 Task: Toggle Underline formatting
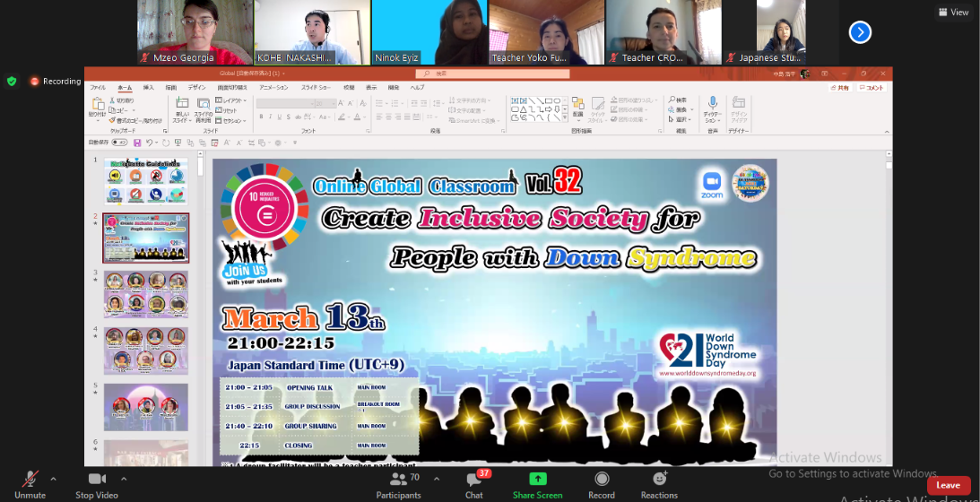click(280, 117)
